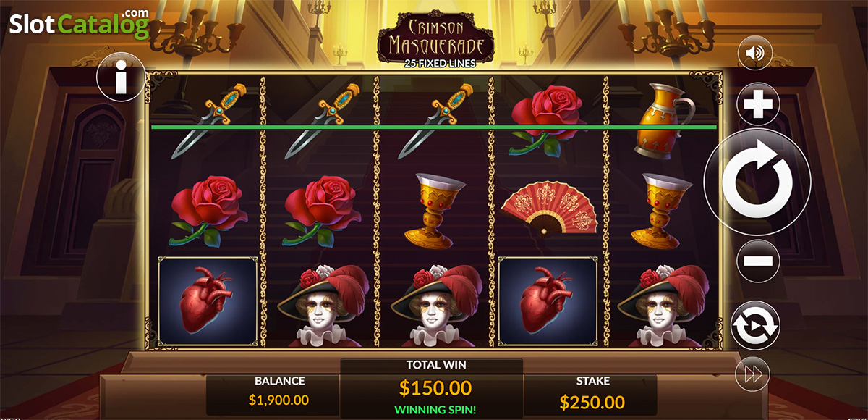The height and width of the screenshot is (420, 868).
Task: Click the Crimson Masquerade title logo
Action: pos(435,43)
